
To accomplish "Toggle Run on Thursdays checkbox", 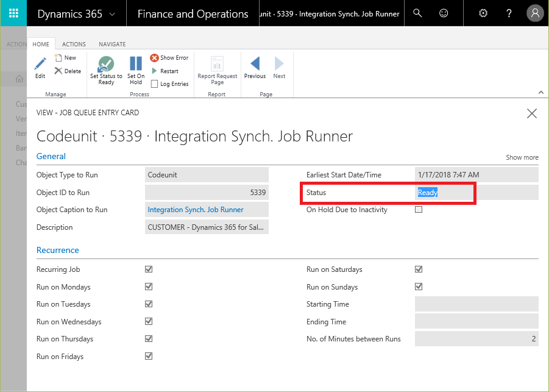I will [x=149, y=339].
